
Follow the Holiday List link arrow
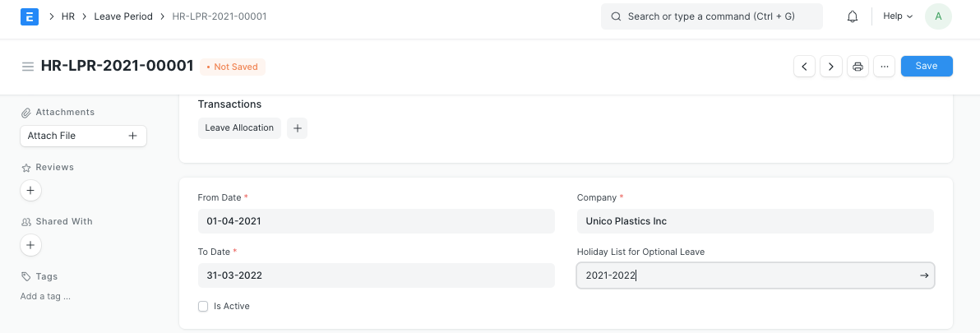[x=924, y=275]
